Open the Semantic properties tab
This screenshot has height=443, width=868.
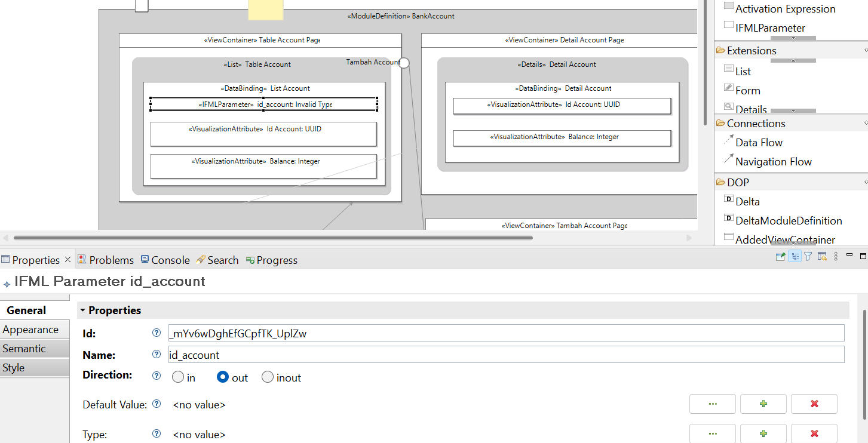coord(35,349)
